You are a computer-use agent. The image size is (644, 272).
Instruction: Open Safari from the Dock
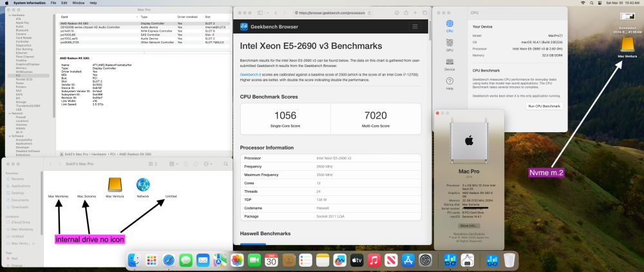tap(169, 260)
